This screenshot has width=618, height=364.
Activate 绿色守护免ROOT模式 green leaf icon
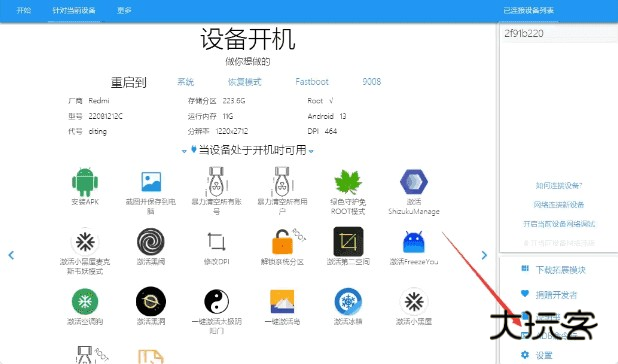tap(348, 182)
